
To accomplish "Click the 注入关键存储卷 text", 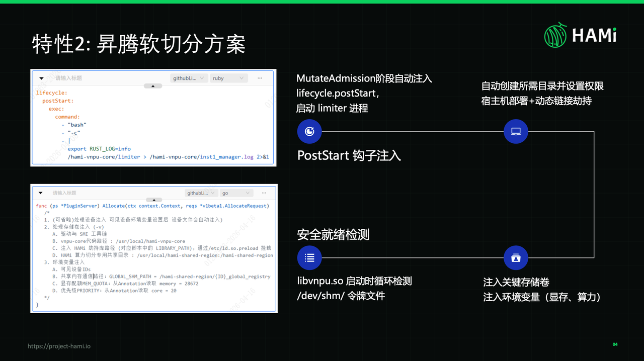I will point(516,283).
